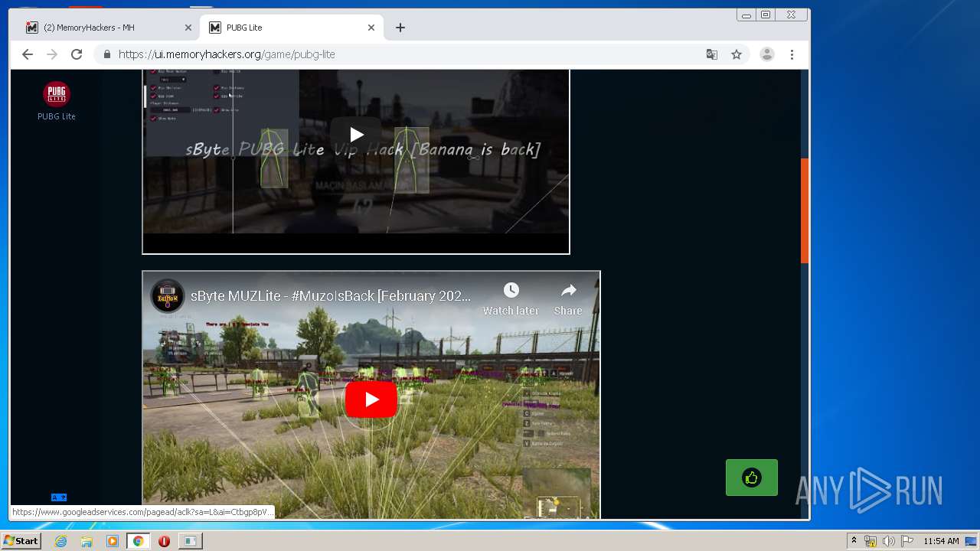Screen dimensions: 980x551
Task: Open the Google Translate page icon
Action: [712, 54]
